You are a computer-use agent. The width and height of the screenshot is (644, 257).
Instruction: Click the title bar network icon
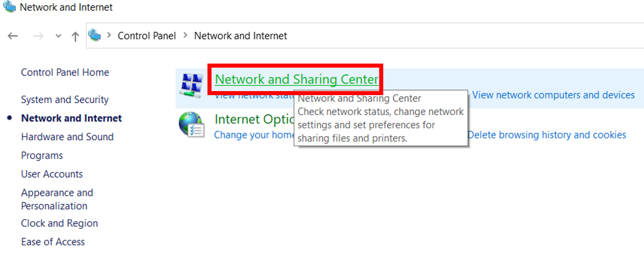tap(9, 7)
